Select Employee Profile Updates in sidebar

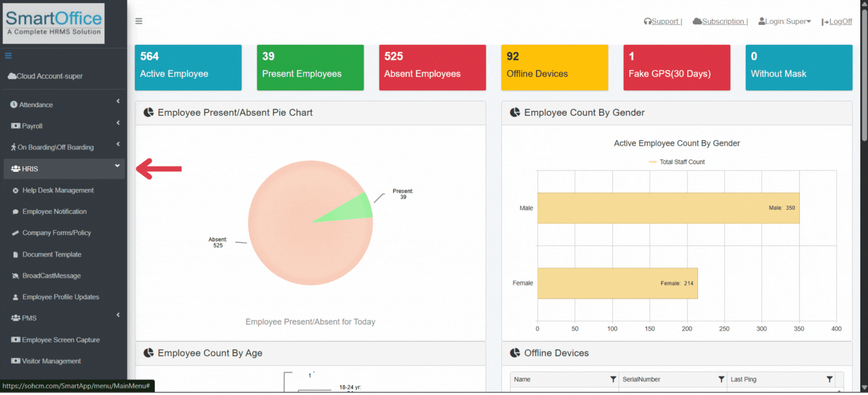(x=61, y=297)
